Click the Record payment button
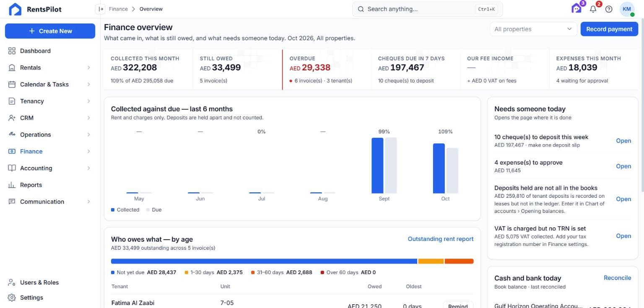This screenshot has height=308, width=644. [609, 29]
